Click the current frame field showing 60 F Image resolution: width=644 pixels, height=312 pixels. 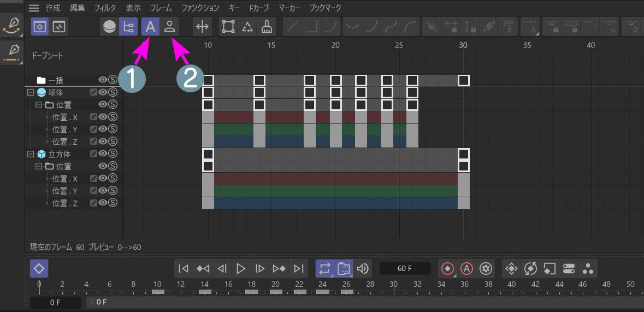(x=405, y=268)
